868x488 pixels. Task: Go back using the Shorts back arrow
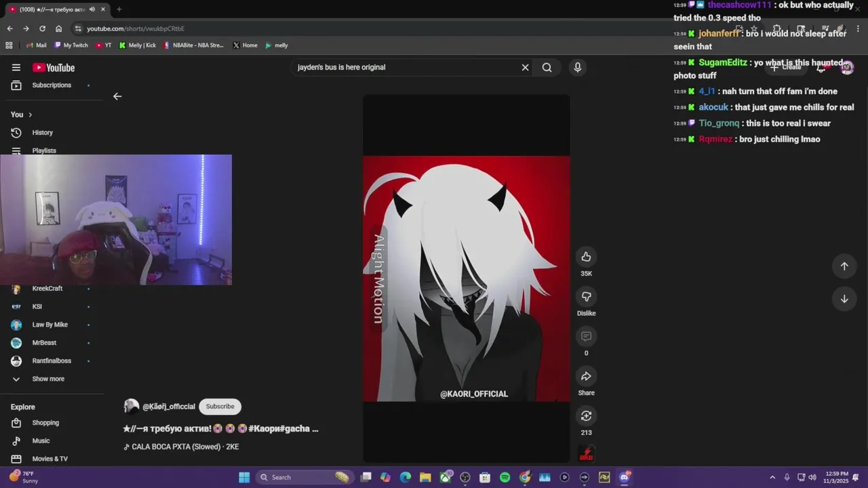click(117, 96)
